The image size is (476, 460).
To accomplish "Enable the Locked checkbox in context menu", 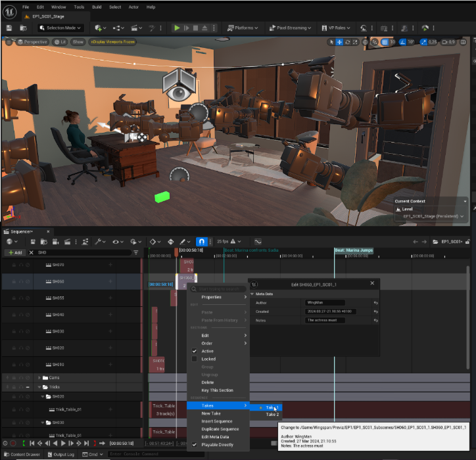I will click(195, 359).
